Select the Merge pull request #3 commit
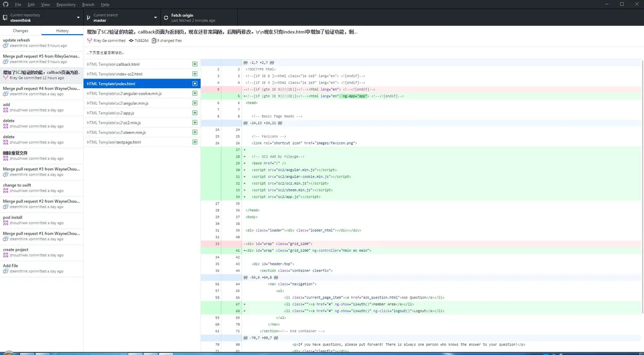Image resolution: width=644 pixels, height=355 pixels. 42,172
